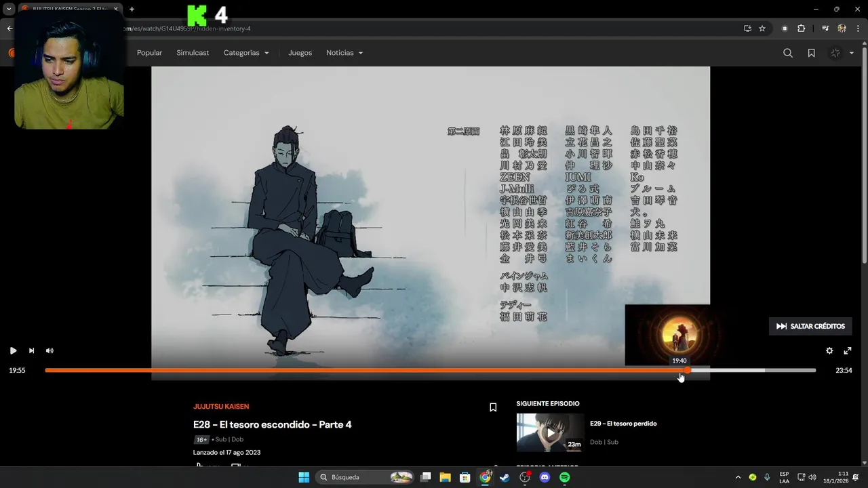This screenshot has height=488, width=868.
Task: Open the ESP LAA language switcher
Action: tap(784, 477)
